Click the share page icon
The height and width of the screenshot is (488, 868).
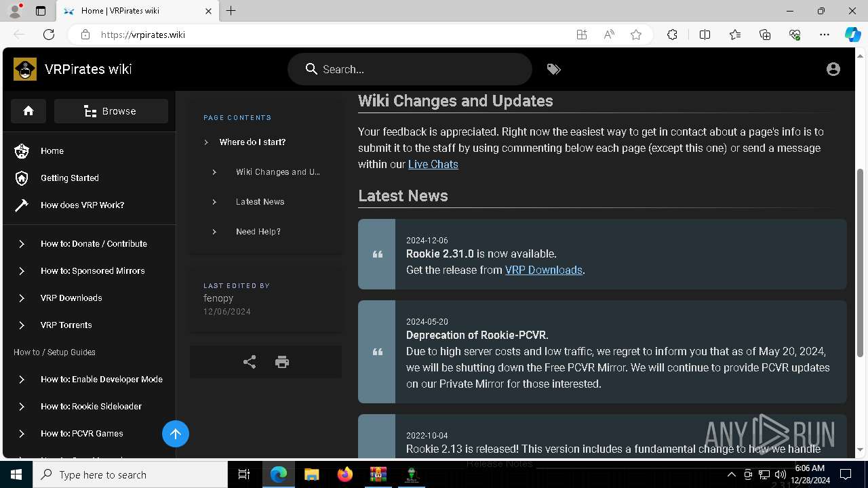tap(250, 362)
